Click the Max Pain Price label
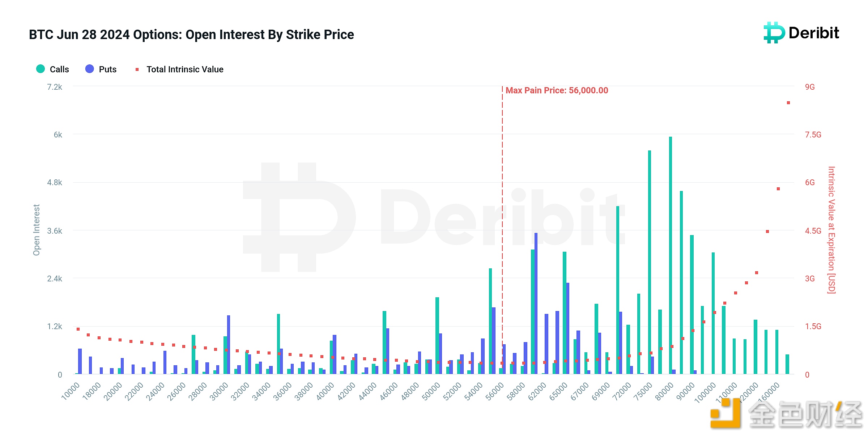 (x=557, y=90)
